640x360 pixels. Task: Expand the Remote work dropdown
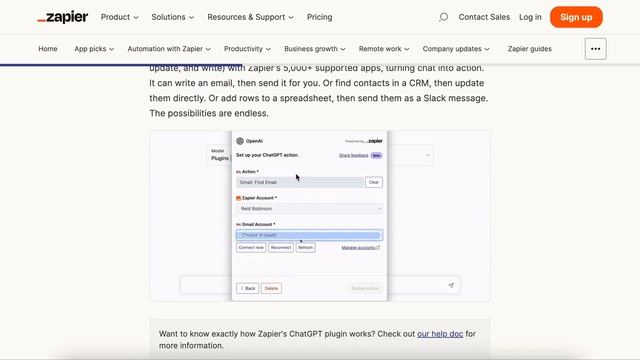tap(384, 49)
